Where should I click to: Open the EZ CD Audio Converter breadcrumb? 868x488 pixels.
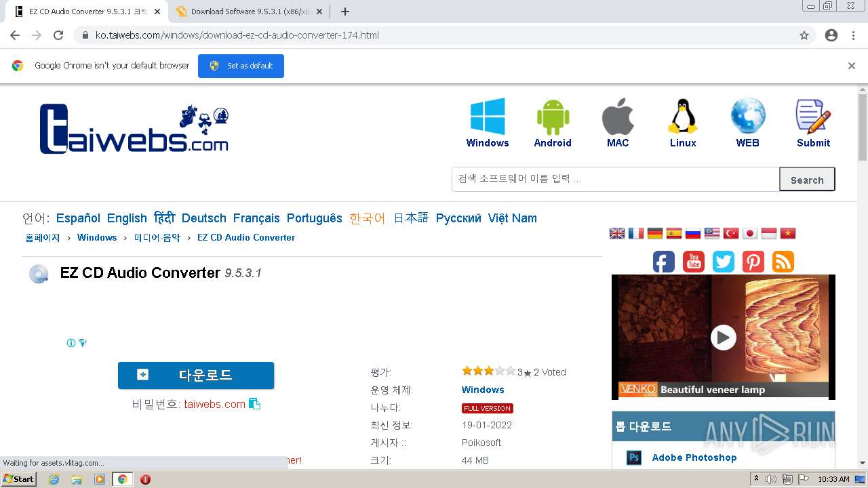[x=246, y=238]
